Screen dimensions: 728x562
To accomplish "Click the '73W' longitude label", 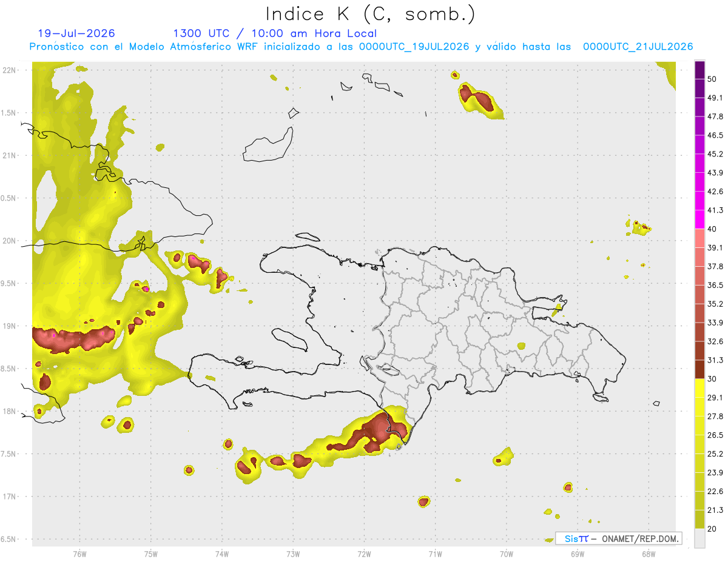I will [x=293, y=554].
